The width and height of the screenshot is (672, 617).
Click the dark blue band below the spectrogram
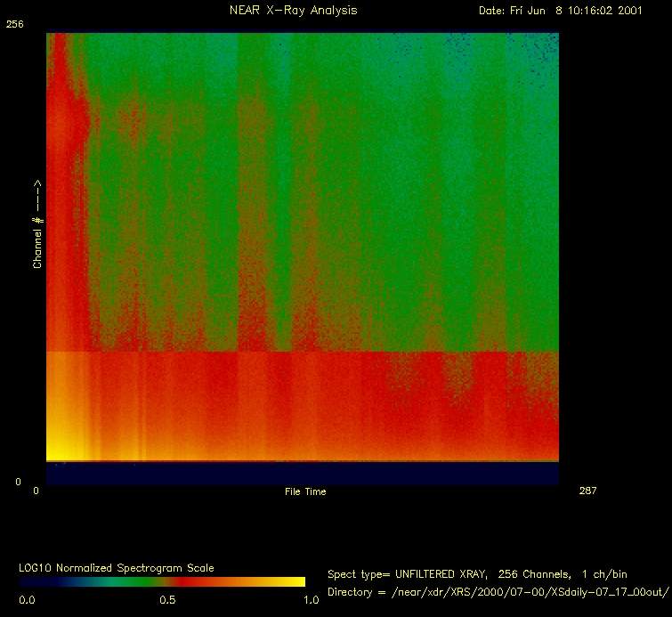tap(303, 474)
